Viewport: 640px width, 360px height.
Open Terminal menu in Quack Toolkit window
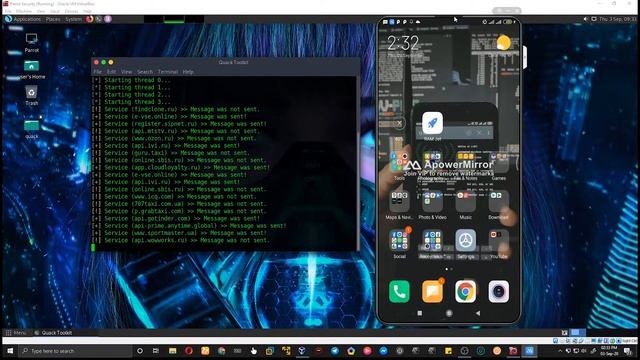[168, 72]
